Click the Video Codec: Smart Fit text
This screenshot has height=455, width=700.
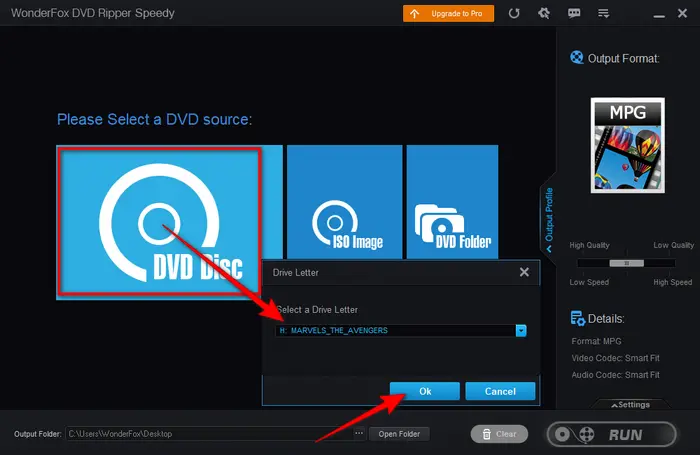coord(615,358)
